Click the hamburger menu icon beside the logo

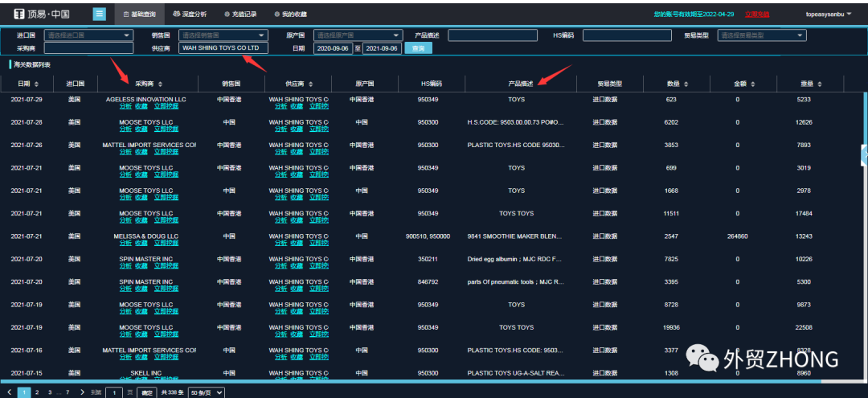pyautogui.click(x=100, y=14)
